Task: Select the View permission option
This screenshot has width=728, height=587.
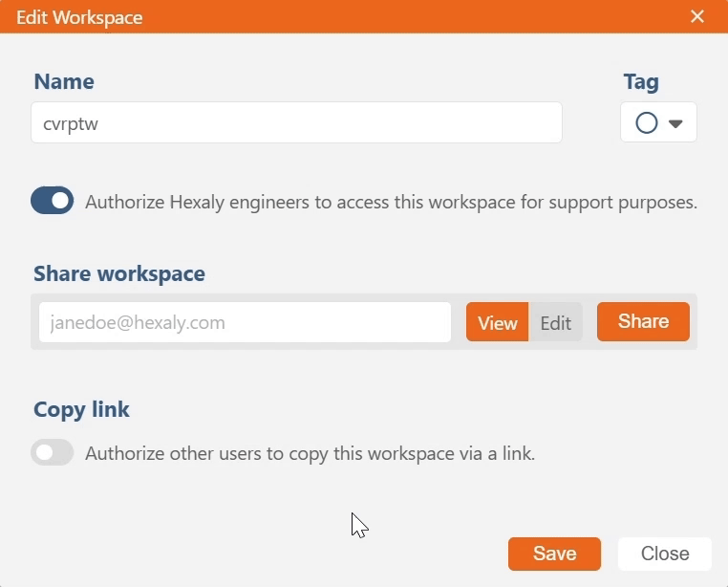Action: (497, 322)
